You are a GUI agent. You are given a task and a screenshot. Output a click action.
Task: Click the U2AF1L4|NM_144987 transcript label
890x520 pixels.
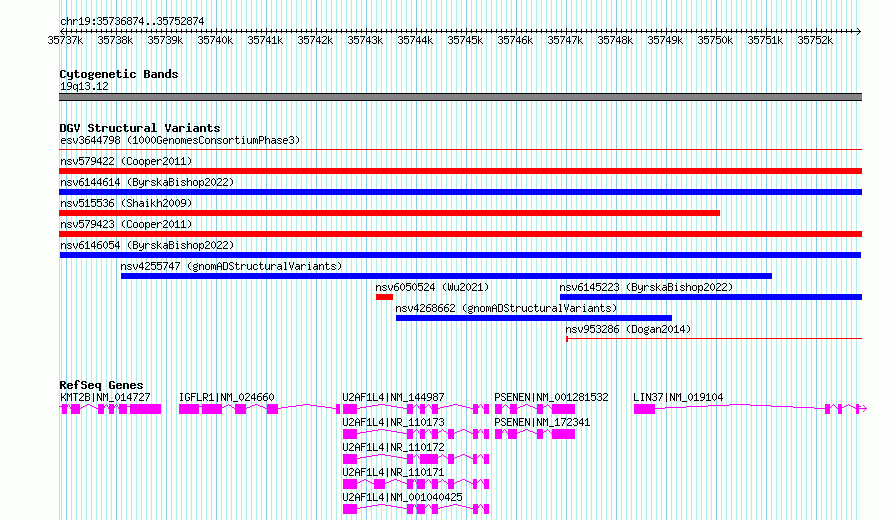393,397
